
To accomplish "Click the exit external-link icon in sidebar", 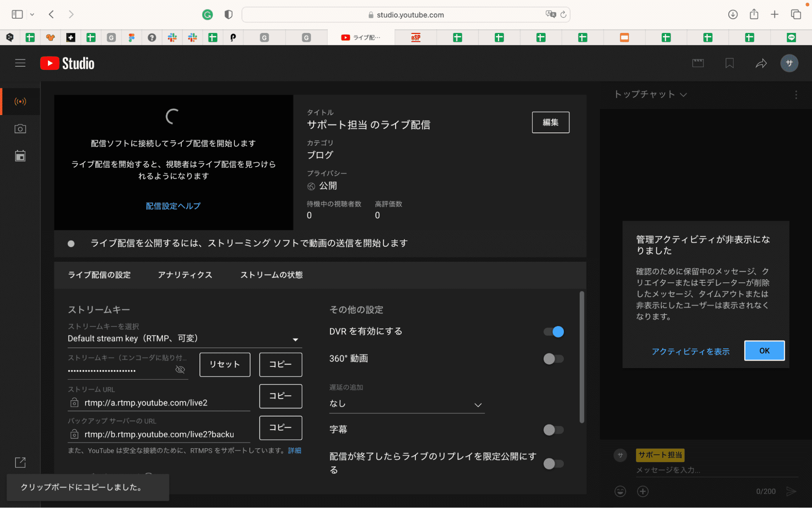I will point(20,462).
